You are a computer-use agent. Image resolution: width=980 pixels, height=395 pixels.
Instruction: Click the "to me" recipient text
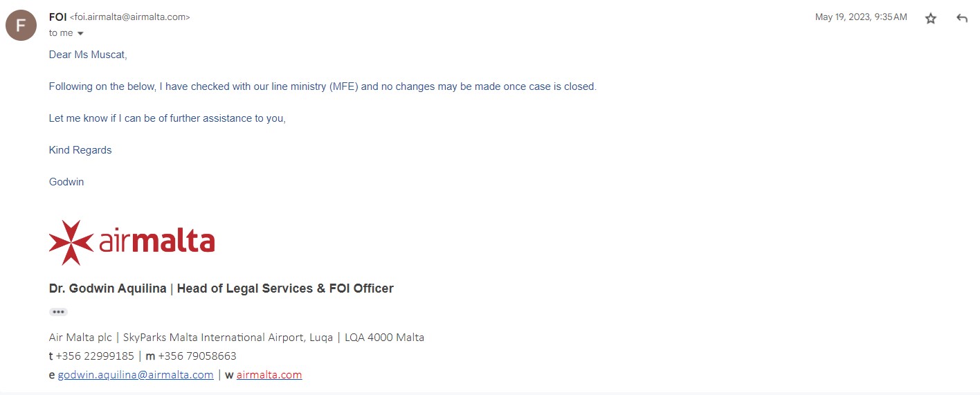click(61, 33)
